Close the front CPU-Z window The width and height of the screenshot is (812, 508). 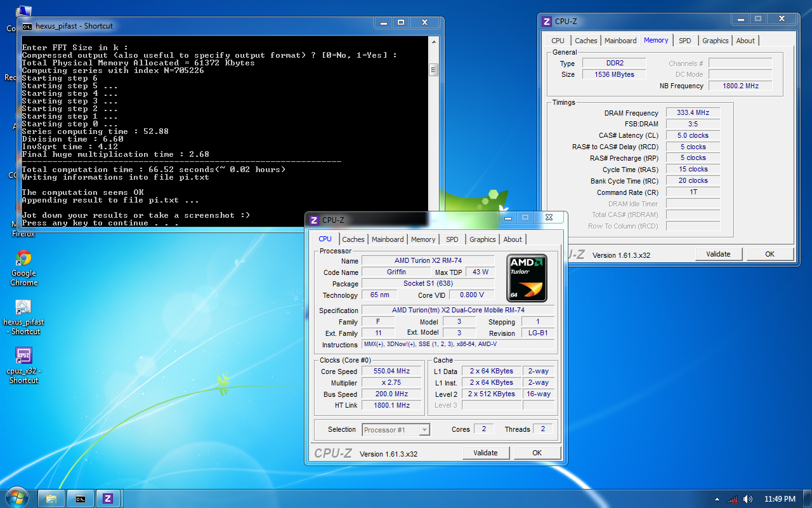(549, 217)
